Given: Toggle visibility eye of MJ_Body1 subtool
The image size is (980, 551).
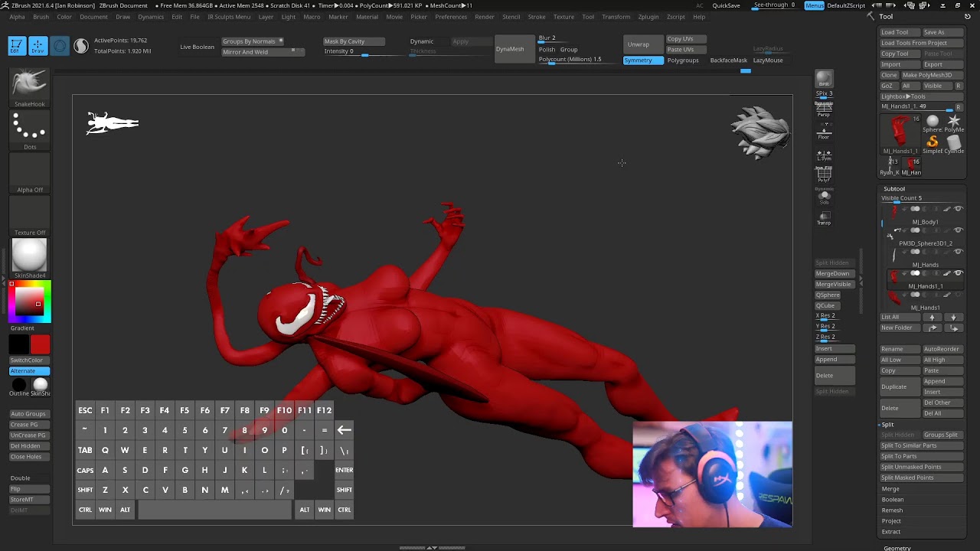Looking at the screenshot, I should [x=958, y=209].
